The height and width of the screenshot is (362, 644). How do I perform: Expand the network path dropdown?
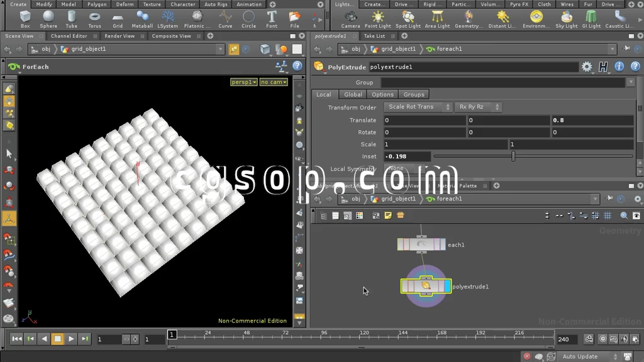pyautogui.click(x=595, y=199)
